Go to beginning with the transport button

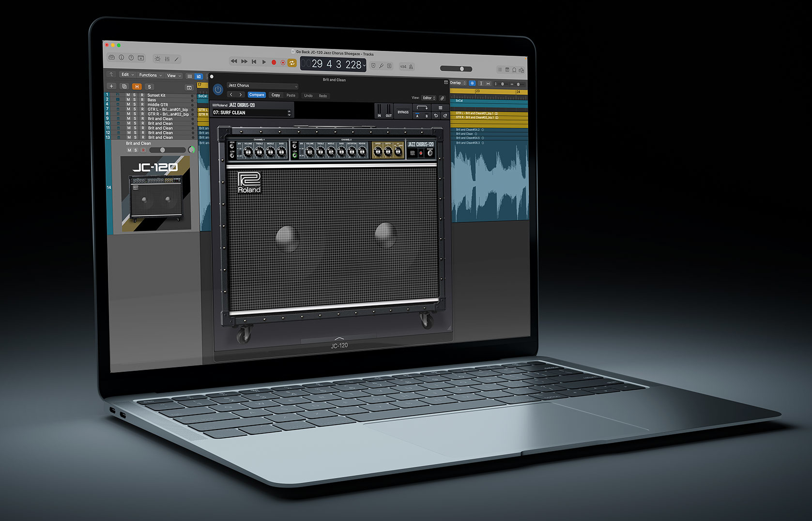(254, 62)
